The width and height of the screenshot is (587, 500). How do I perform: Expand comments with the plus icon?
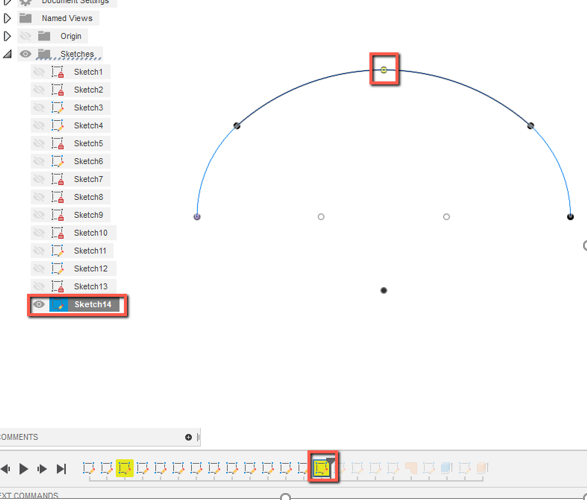188,437
